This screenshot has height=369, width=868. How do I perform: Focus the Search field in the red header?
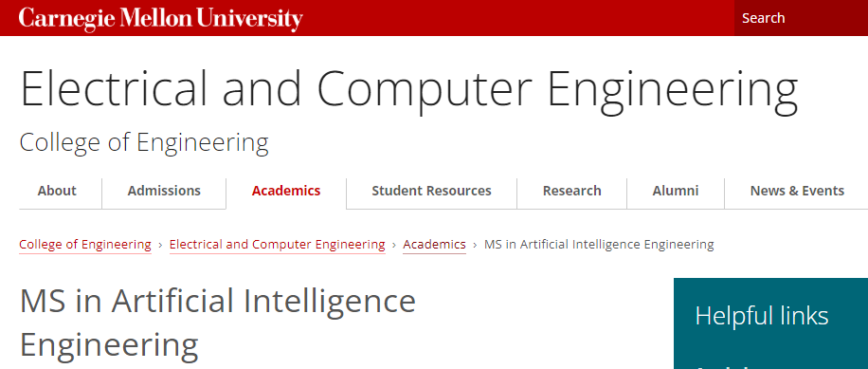(801, 18)
